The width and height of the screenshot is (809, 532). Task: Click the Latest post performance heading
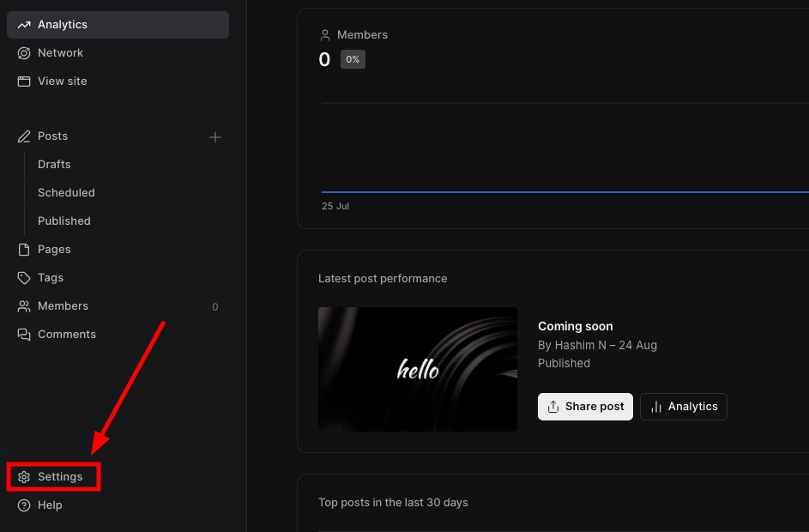[x=383, y=279]
